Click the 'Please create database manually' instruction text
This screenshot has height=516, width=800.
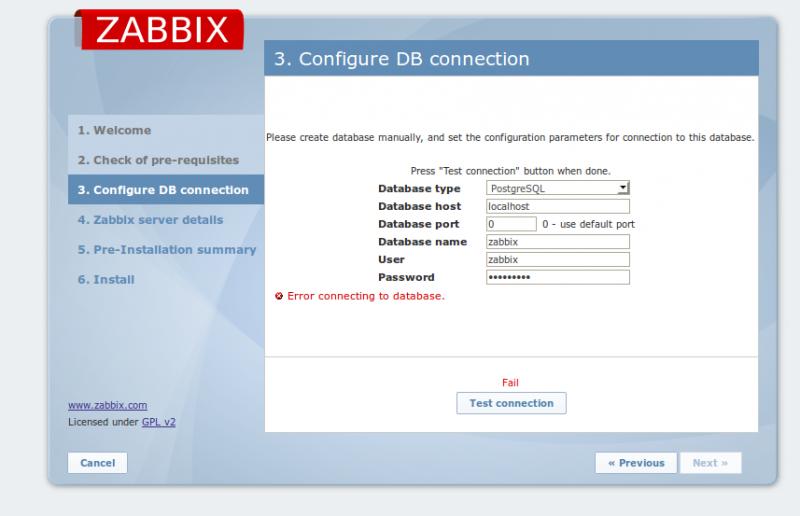pos(510,137)
